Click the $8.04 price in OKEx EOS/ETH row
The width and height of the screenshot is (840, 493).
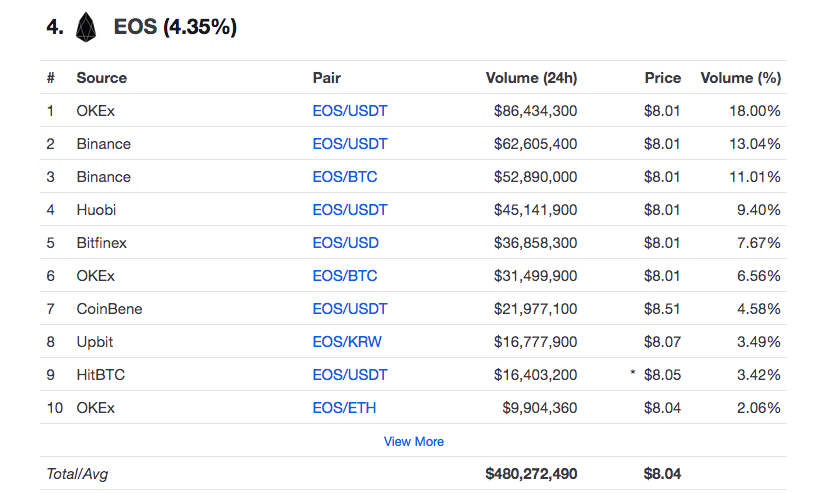[662, 408]
